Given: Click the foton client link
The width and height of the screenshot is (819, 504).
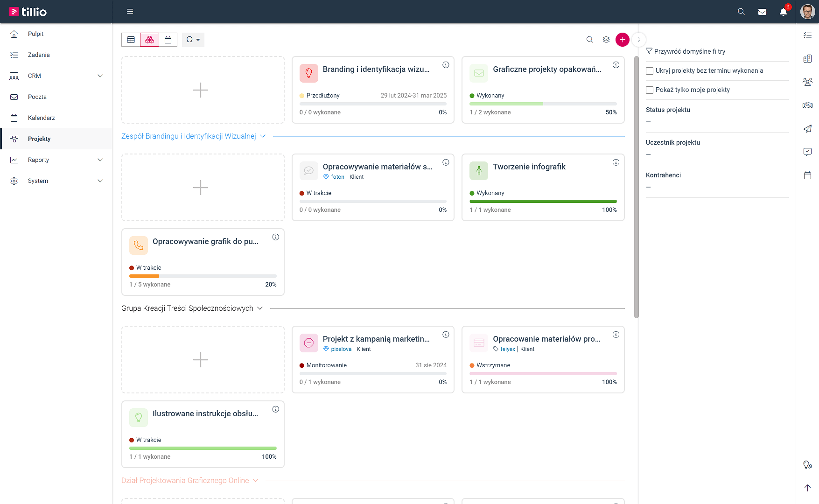Looking at the screenshot, I should click(337, 177).
